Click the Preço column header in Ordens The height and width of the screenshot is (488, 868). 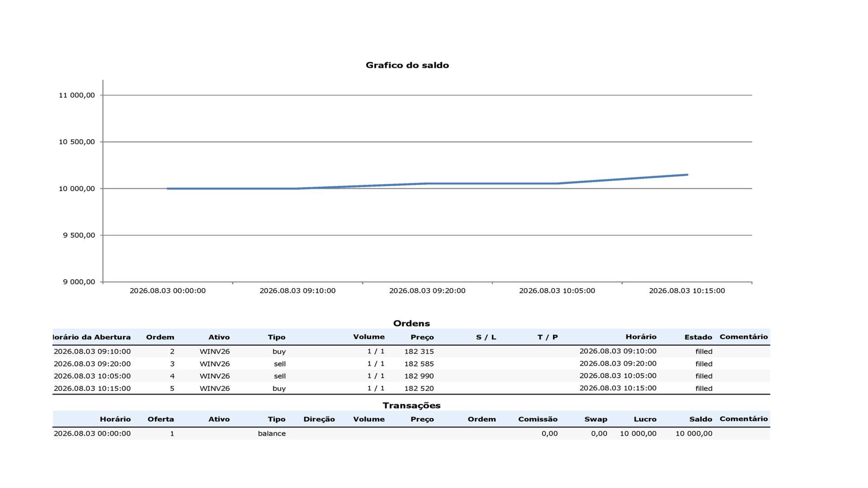pos(422,337)
